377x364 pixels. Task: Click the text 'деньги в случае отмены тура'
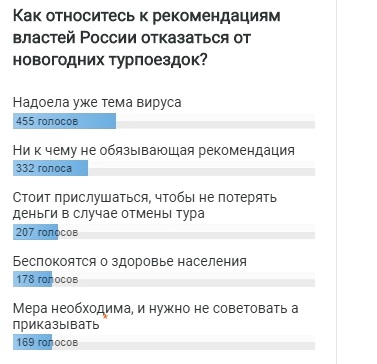(109, 213)
